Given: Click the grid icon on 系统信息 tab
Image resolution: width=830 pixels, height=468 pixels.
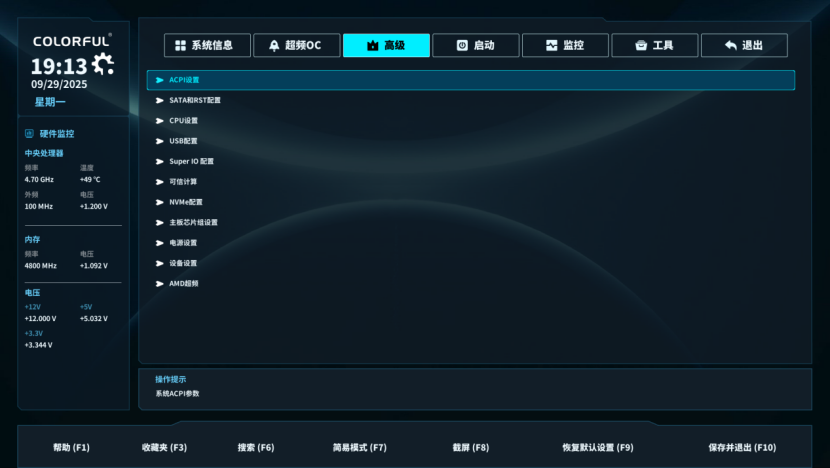Looking at the screenshot, I should tap(180, 46).
